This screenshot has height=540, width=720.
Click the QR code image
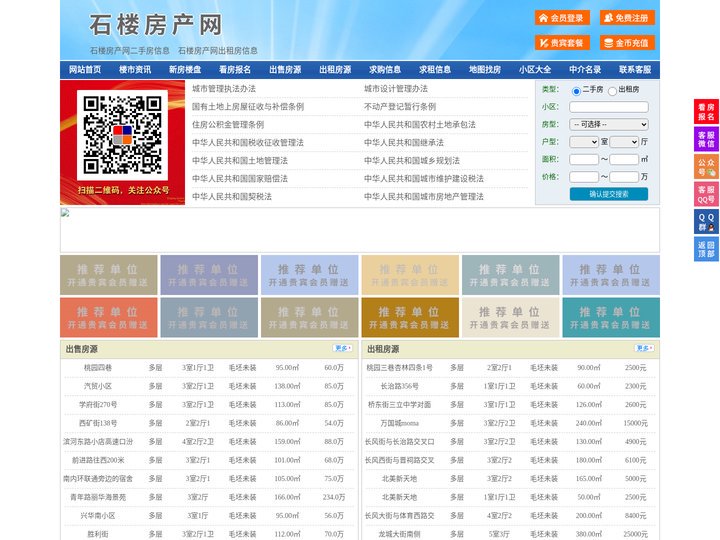pos(122,135)
